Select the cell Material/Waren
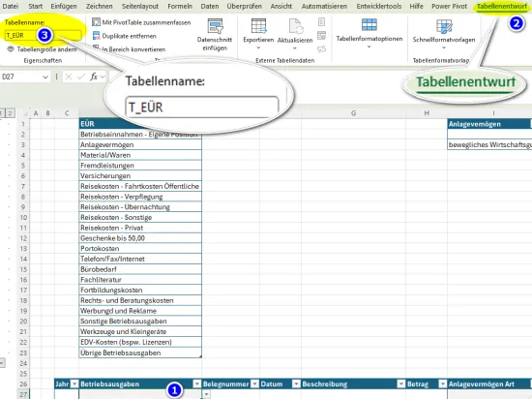 (140, 155)
